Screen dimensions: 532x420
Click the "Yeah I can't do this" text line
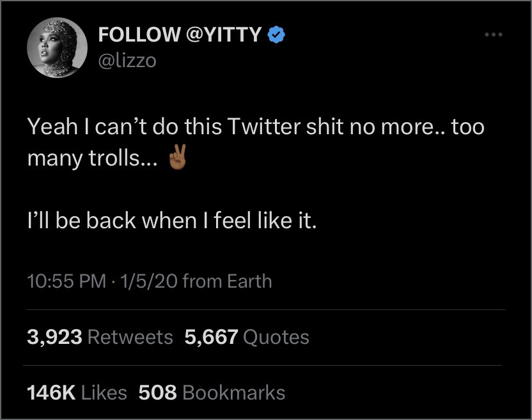pyautogui.click(x=256, y=127)
